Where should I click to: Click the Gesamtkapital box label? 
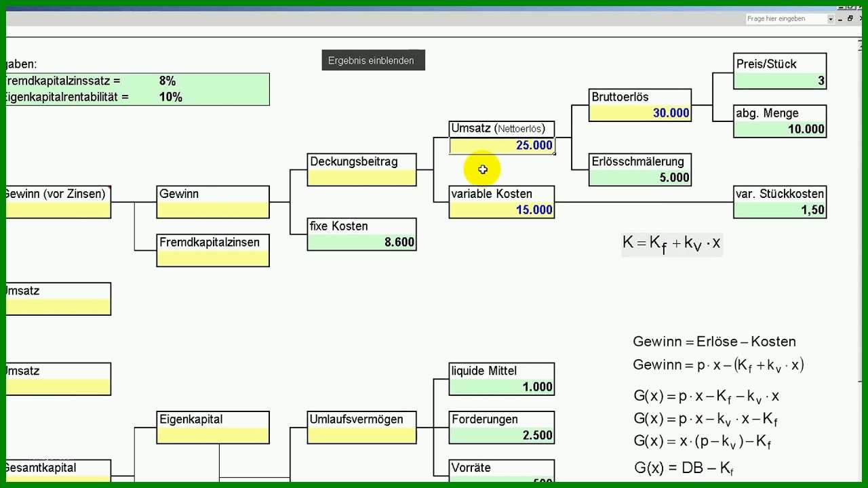(41, 468)
